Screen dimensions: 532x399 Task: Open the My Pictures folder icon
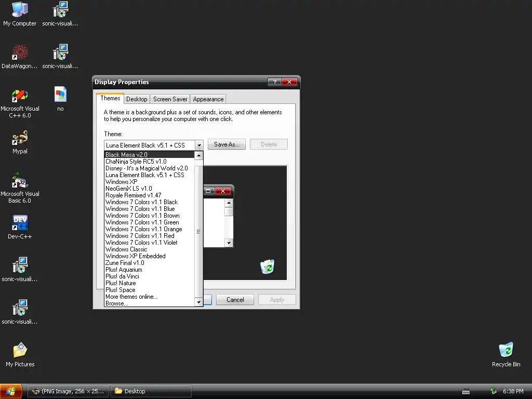point(20,354)
